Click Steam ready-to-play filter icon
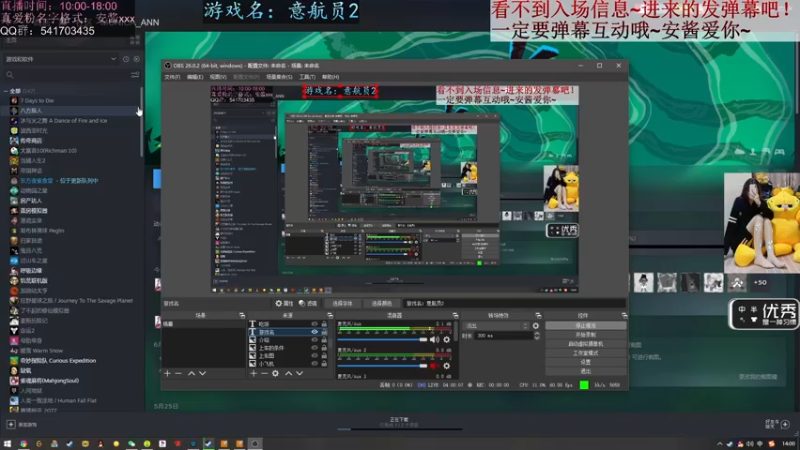Image resolution: width=800 pixels, height=450 pixels. tap(136, 59)
